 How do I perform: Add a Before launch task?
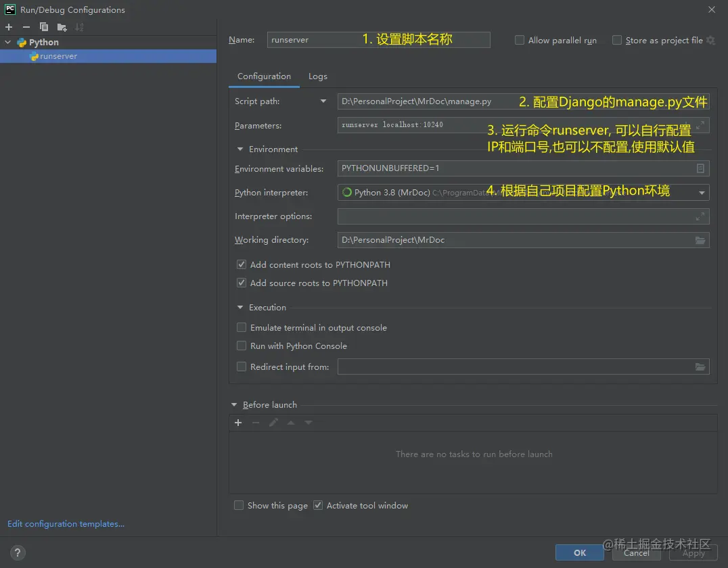tap(238, 423)
